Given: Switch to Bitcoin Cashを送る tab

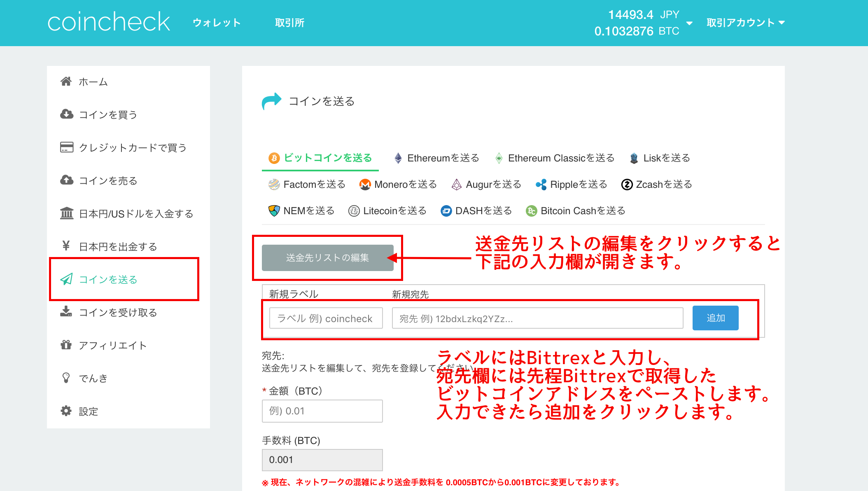Looking at the screenshot, I should 583,210.
